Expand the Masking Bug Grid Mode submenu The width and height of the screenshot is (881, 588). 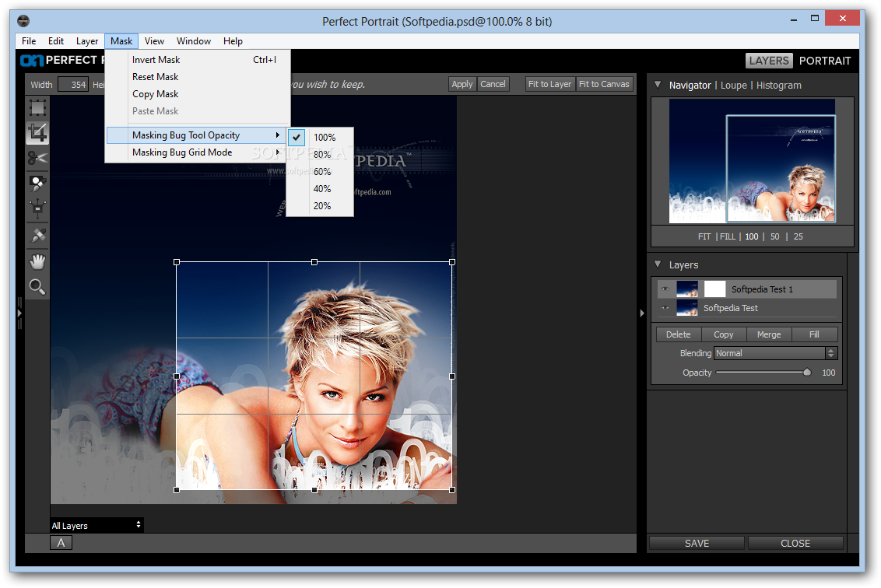(x=198, y=152)
